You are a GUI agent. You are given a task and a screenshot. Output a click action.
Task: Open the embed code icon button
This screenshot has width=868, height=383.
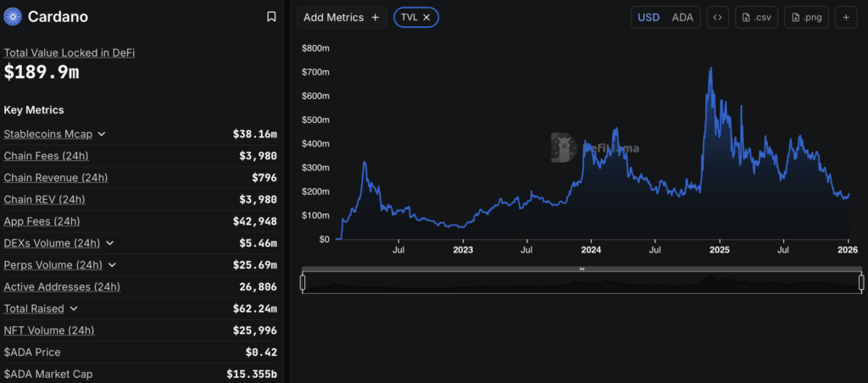tap(717, 17)
